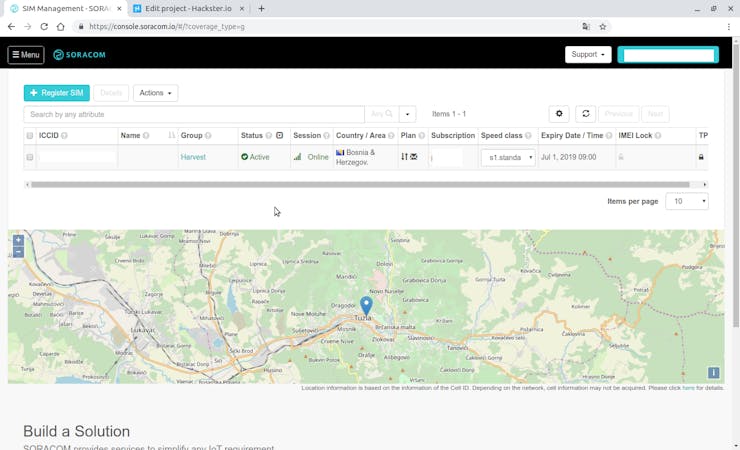Switch to SIM Management tab
The image size is (740, 450).
66,8
